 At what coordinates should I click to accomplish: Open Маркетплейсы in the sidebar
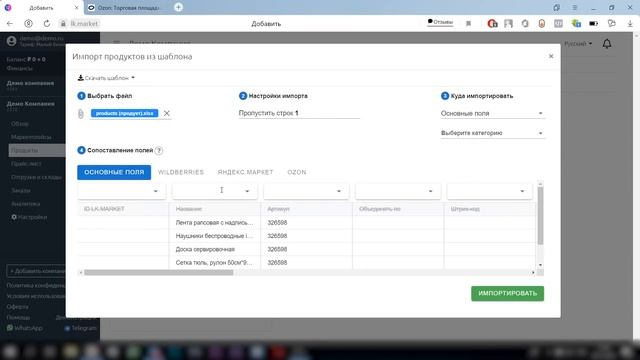tap(31, 137)
